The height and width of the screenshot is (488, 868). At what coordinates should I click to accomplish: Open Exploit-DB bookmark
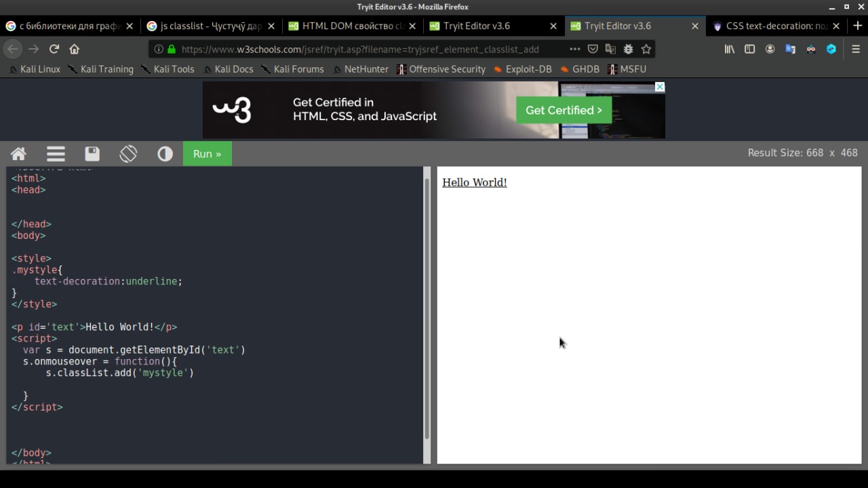pos(522,69)
